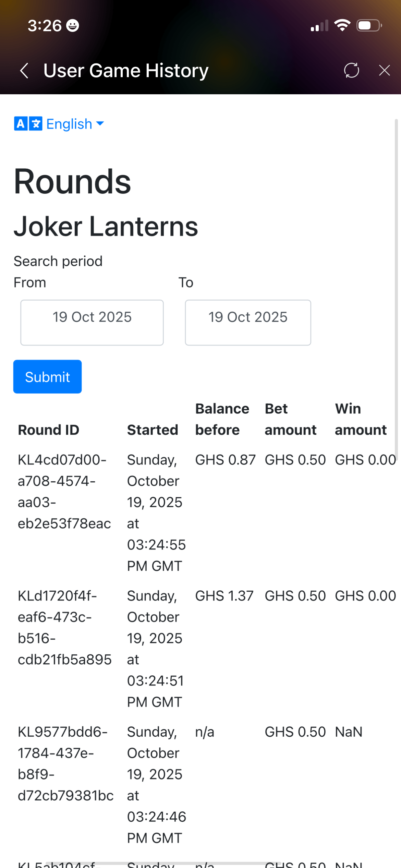Click the To date field
Viewport: 401px width, 868px height.
click(248, 322)
